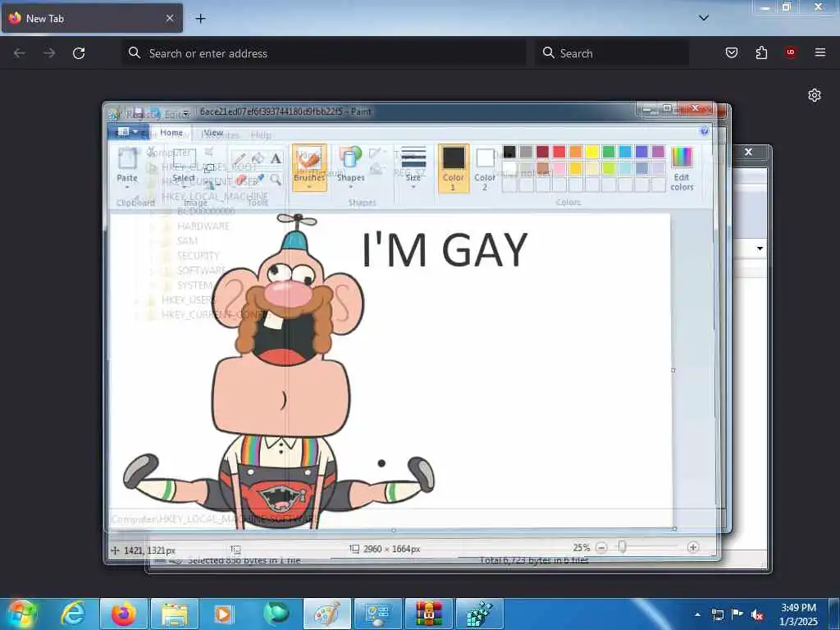
Task: Click the Paste clipboard icon
Action: click(127, 159)
